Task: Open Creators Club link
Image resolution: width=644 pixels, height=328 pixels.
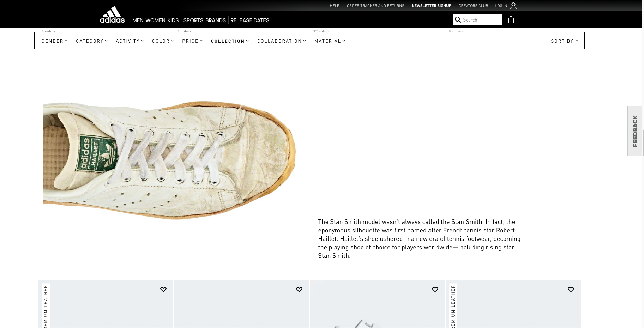Action: [x=473, y=6]
